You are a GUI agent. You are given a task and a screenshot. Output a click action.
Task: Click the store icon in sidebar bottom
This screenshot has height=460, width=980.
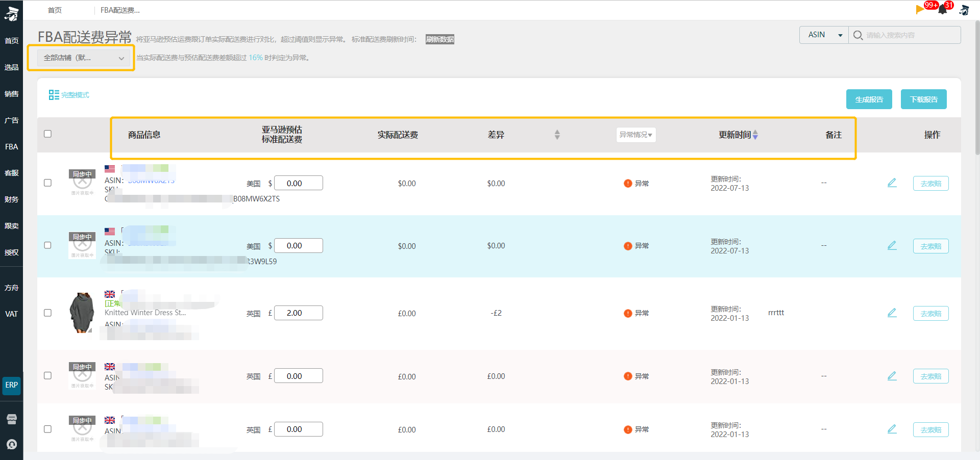[12, 419]
